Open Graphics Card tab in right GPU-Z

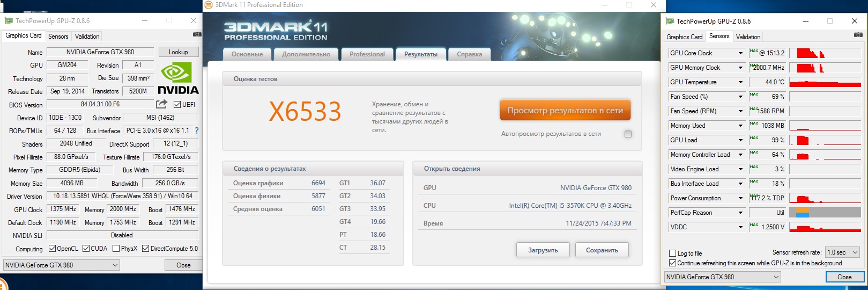685,37
